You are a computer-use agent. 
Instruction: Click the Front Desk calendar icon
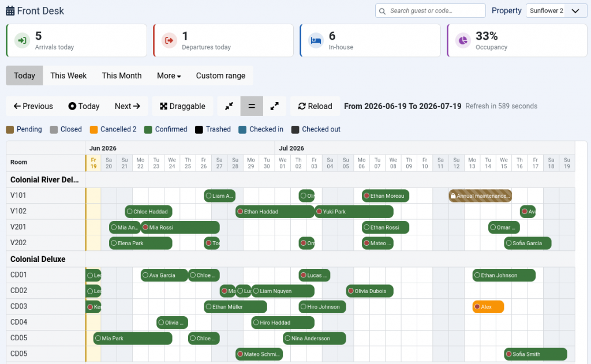10,11
